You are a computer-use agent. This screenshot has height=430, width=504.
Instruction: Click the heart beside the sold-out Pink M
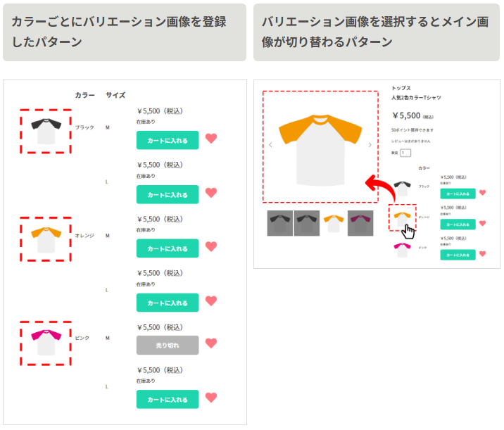(x=211, y=345)
